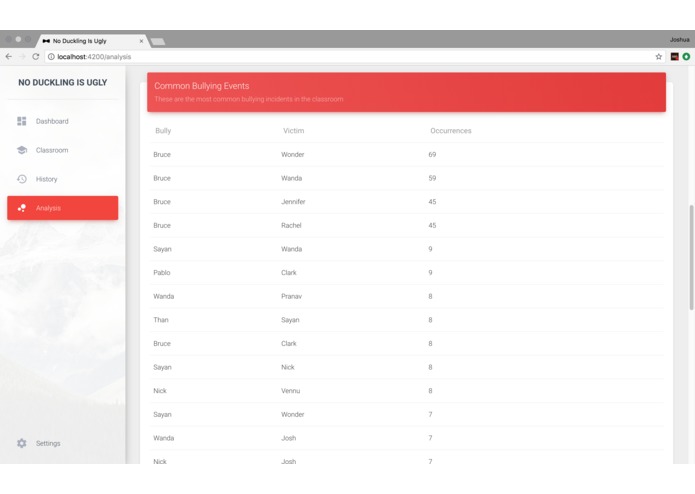Image resolution: width=695 pixels, height=494 pixels.
Task: Click victim cell Wonder in Bruce row
Action: pos(293,155)
